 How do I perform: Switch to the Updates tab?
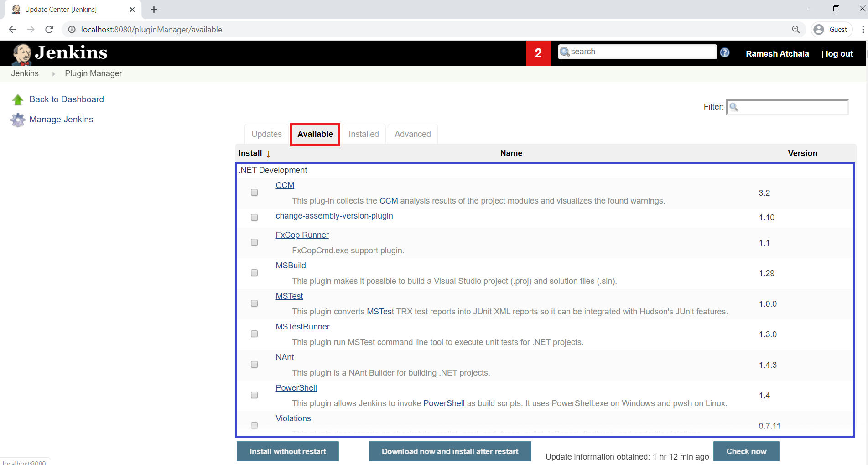point(267,134)
